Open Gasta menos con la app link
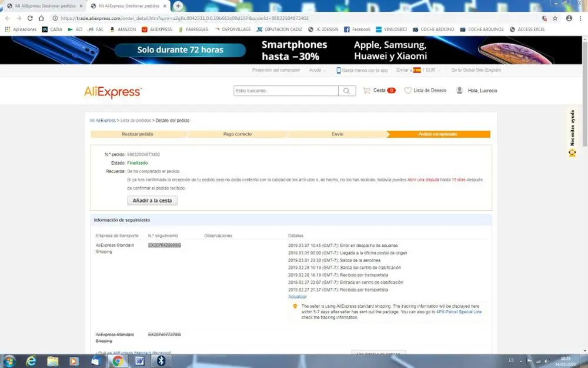The width and height of the screenshot is (588, 368). (x=362, y=70)
